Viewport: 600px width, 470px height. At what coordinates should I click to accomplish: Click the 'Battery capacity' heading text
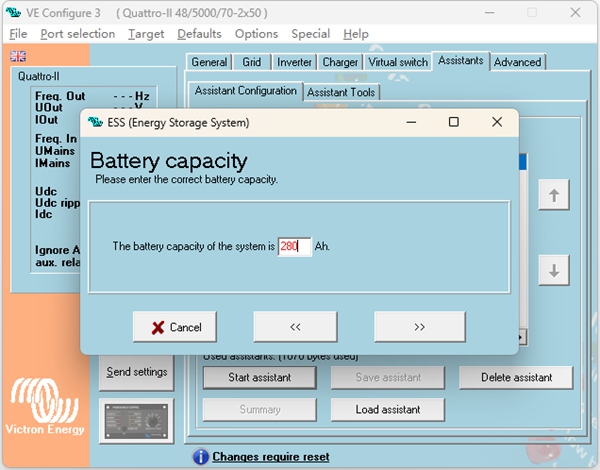169,161
